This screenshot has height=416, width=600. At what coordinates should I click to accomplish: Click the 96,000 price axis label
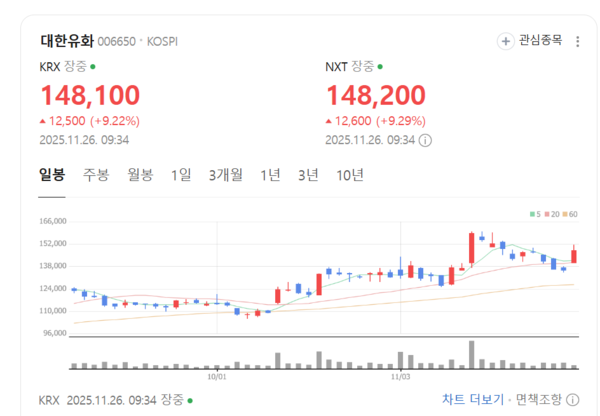(55, 333)
